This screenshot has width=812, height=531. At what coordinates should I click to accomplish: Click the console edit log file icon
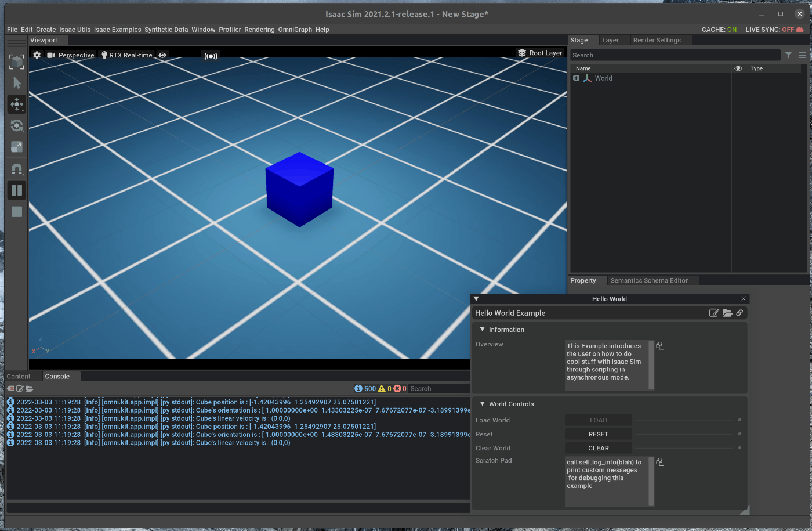20,389
